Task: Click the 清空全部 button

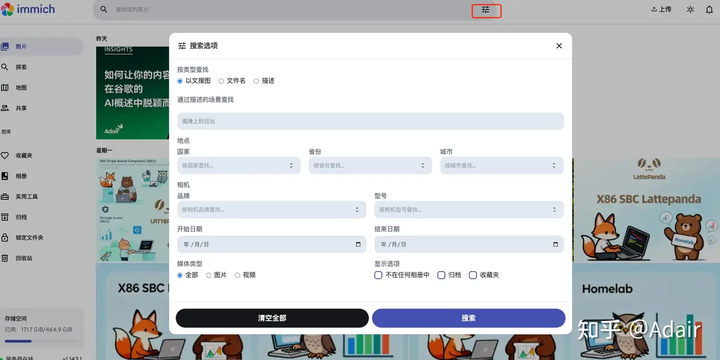Action: click(x=272, y=318)
